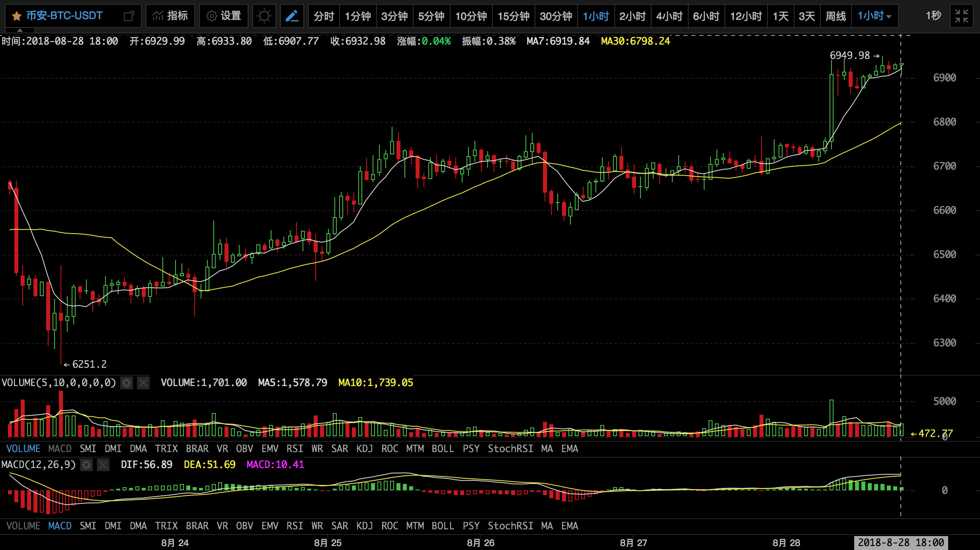Select StochRSI in the upper indicator row

coord(510,449)
